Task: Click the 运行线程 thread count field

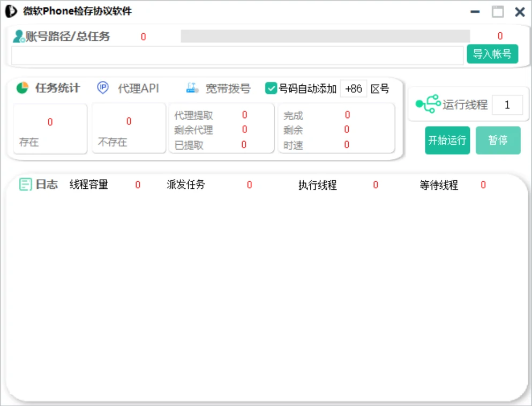Action: [x=507, y=105]
